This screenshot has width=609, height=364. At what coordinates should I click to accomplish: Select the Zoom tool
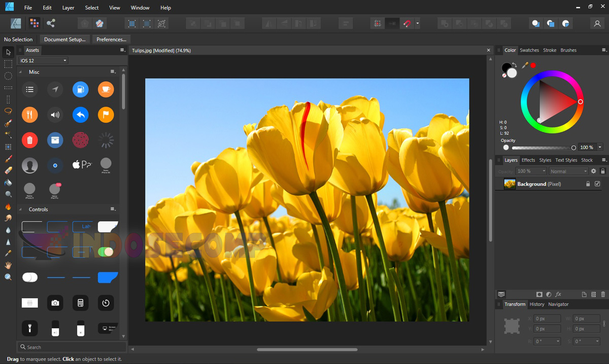tap(8, 277)
